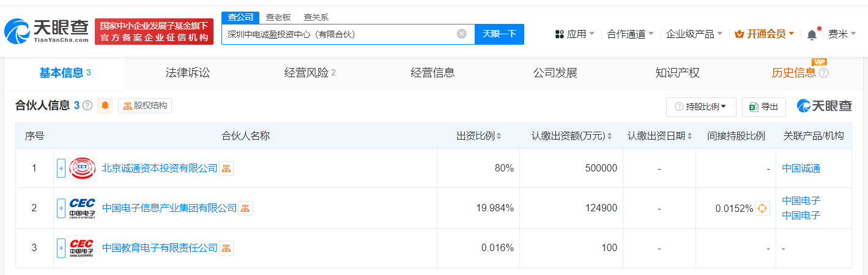Expand row 3 with the plus toggle
This screenshot has width=868, height=275.
point(61,248)
